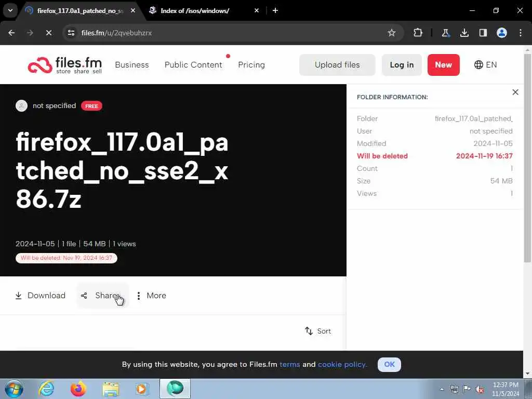Viewport: 532px width, 399px height.
Task: Open the Extensions puzzle icon
Action: point(418,33)
